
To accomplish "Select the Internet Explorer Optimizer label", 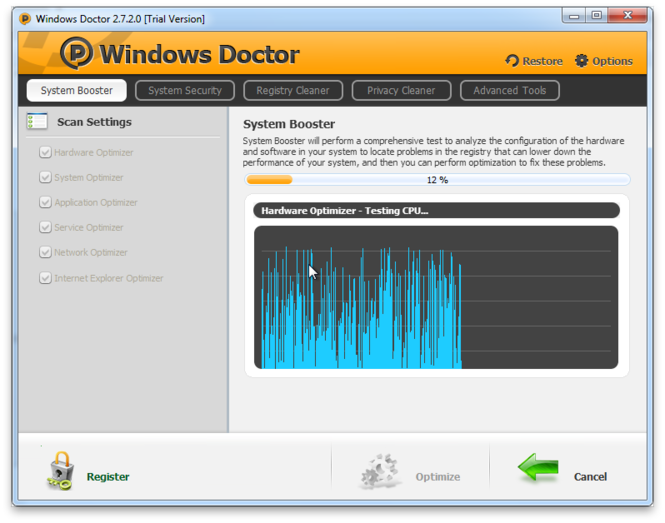I will (x=109, y=278).
